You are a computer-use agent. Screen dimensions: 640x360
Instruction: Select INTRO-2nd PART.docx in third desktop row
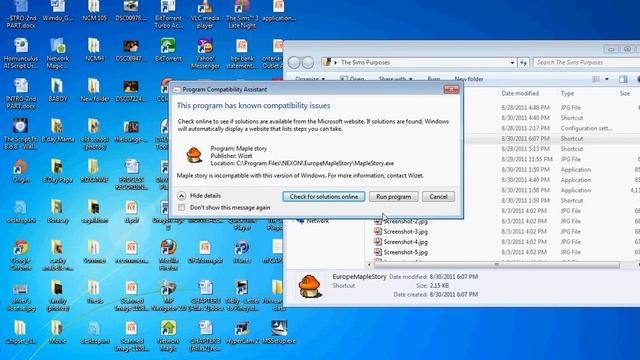click(21, 93)
